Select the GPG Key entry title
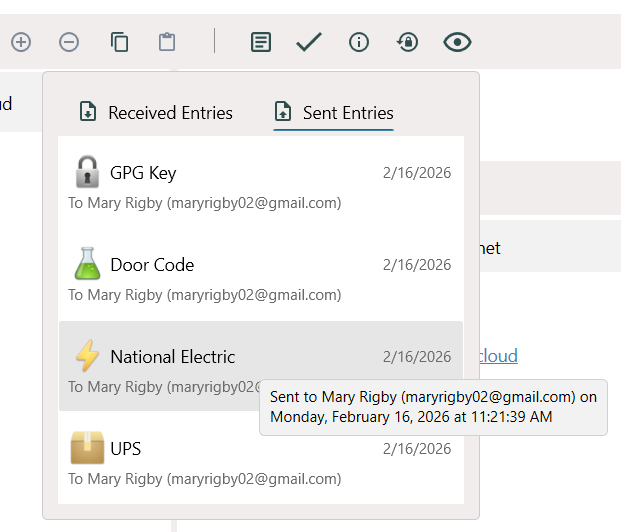The width and height of the screenshot is (621, 532). pyautogui.click(x=143, y=173)
